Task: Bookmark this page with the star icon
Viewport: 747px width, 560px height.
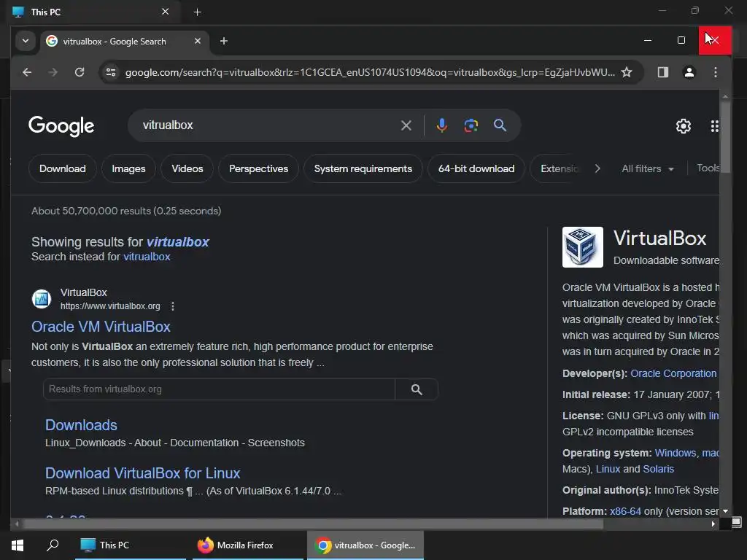Action: tap(627, 72)
